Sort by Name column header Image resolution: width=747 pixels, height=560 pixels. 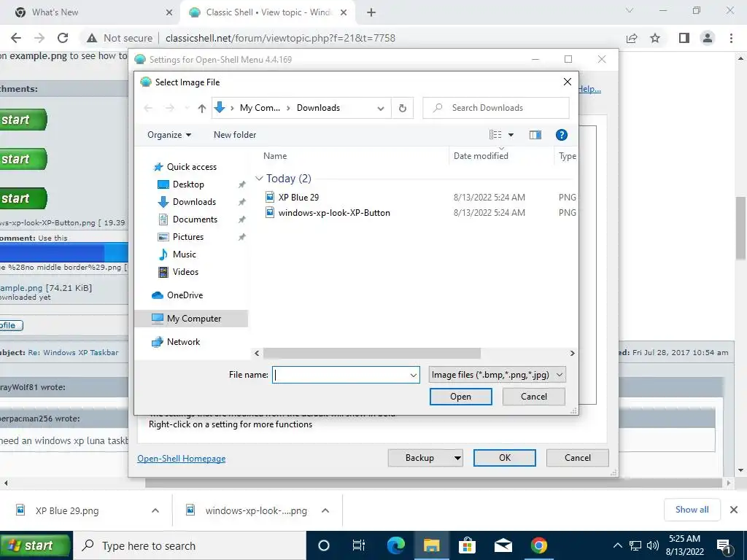pos(275,156)
